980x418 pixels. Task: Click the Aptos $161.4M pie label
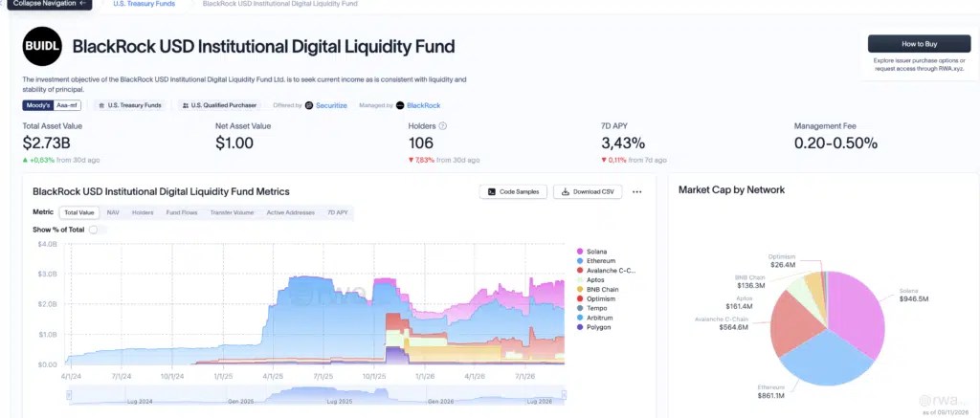(x=738, y=302)
